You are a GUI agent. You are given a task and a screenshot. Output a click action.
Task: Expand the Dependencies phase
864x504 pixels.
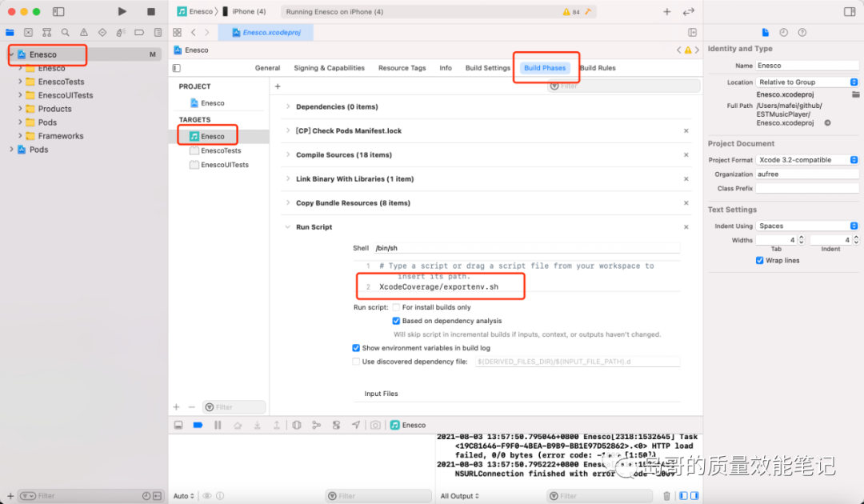[x=288, y=106]
